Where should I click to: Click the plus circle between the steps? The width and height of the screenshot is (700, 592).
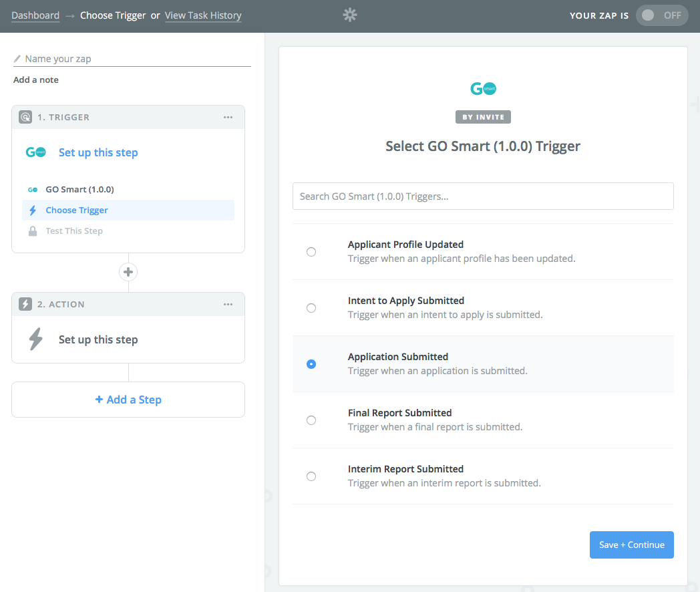coord(128,272)
